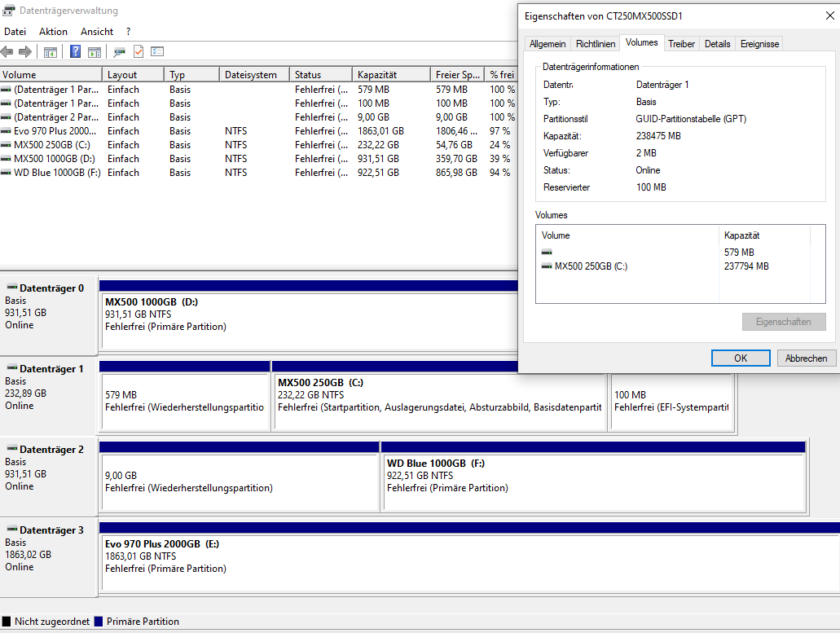The image size is (840, 633).
Task: Confirm dialog with OK button
Action: [x=741, y=358]
